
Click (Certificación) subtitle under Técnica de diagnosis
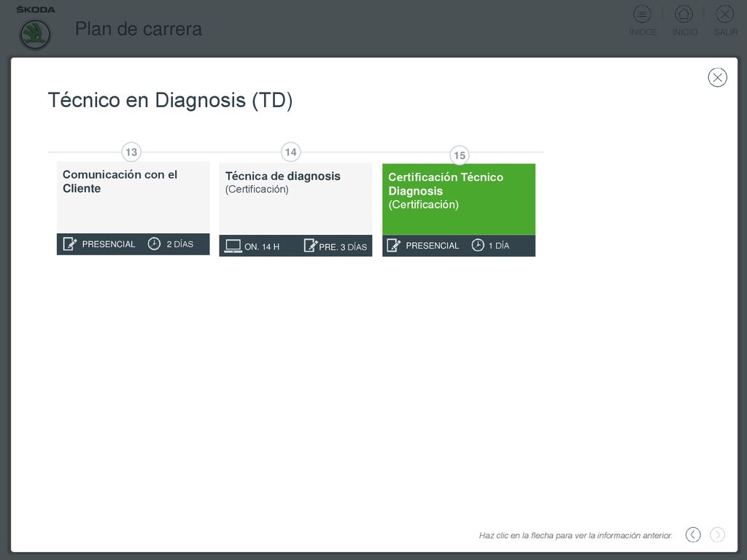click(257, 190)
